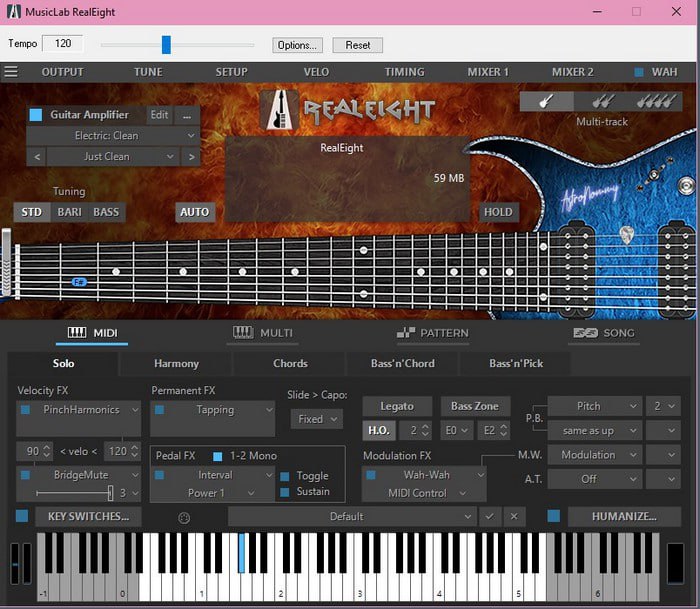This screenshot has width=700, height=609.
Task: Open the TUNE menu
Action: pyautogui.click(x=148, y=72)
